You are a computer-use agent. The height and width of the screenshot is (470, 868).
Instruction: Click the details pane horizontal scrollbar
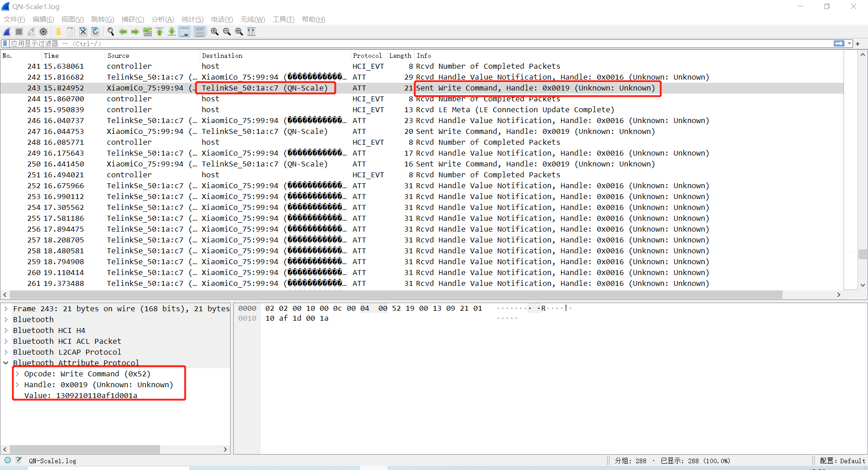(x=84, y=449)
